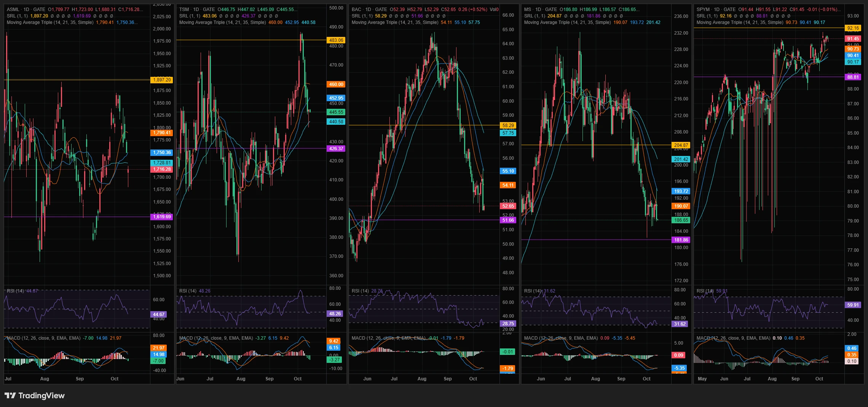Click the orange 21.97 MACD value label

[159, 348]
